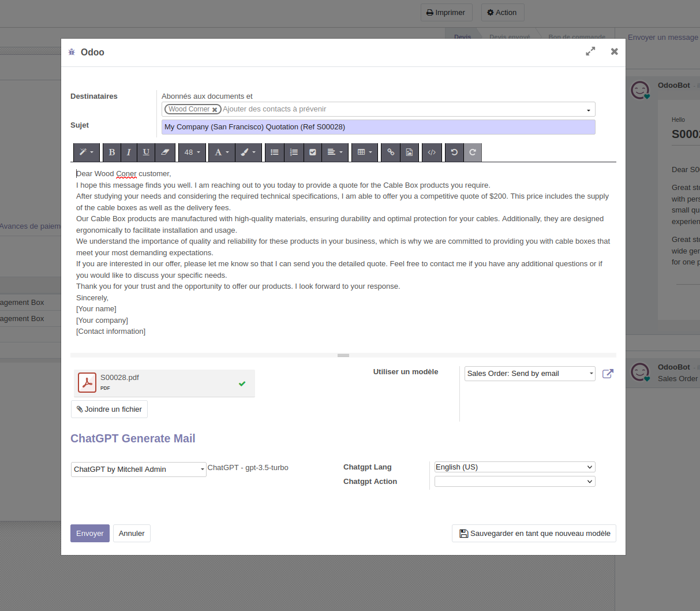Click into the email body text area
This screenshot has height=611, width=700.
point(343,252)
